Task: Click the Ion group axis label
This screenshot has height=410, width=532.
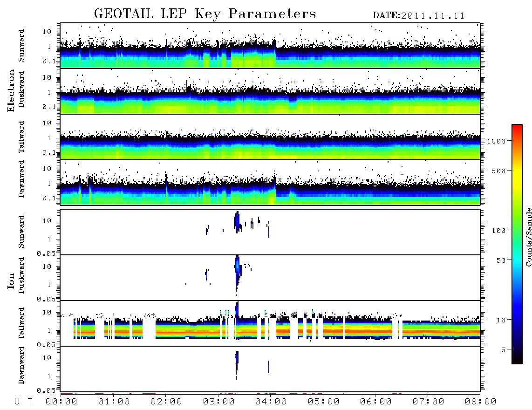Action: click(x=11, y=280)
